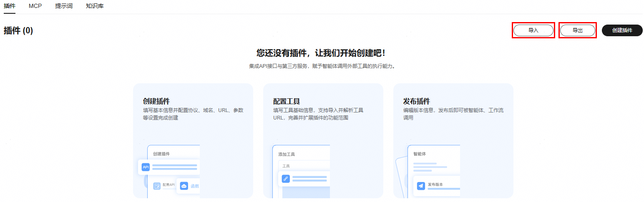Click the 配置API edit icon
Screen dimensions: 644x202
point(157,186)
